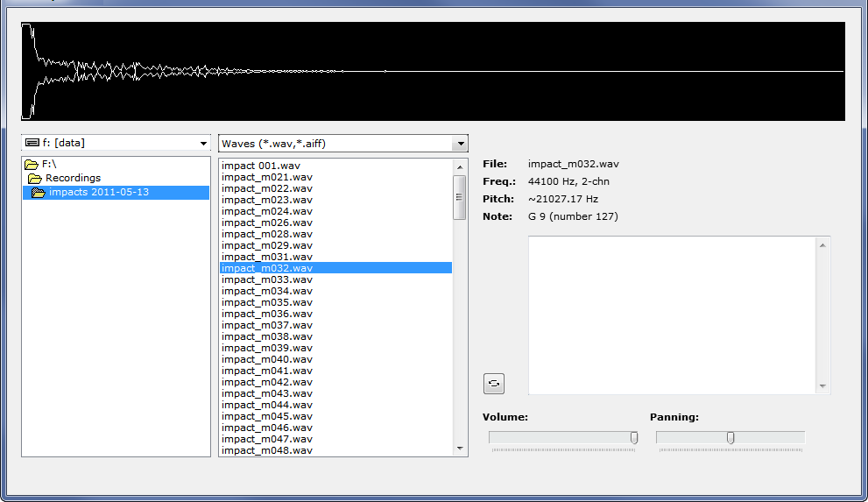Select impact 001.wav in the file list
Viewport: 868px width, 502px height.
pos(261,166)
